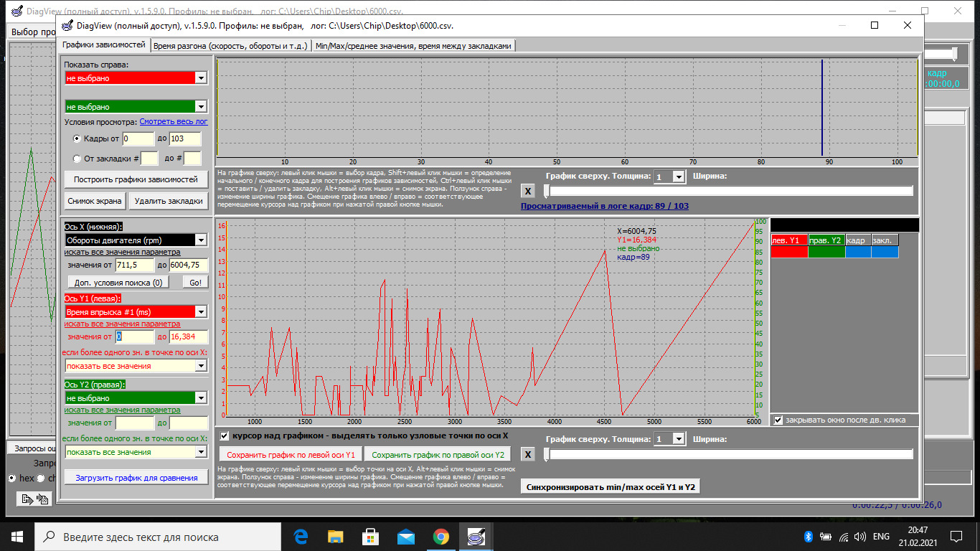
Task: Click the volume speaker tray icon
Action: pos(861,537)
